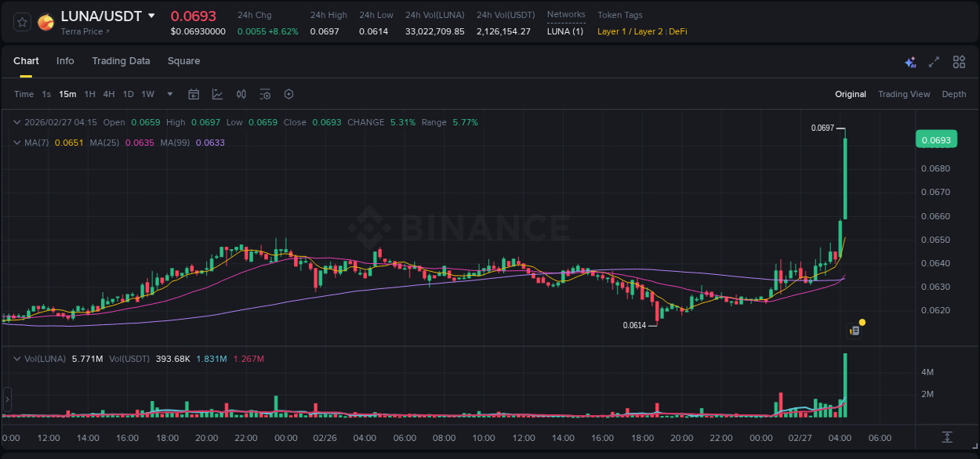Screen dimensions: 980x459
Task: Collapse the Vol(LUNA) volume panel
Action: click(x=16, y=358)
